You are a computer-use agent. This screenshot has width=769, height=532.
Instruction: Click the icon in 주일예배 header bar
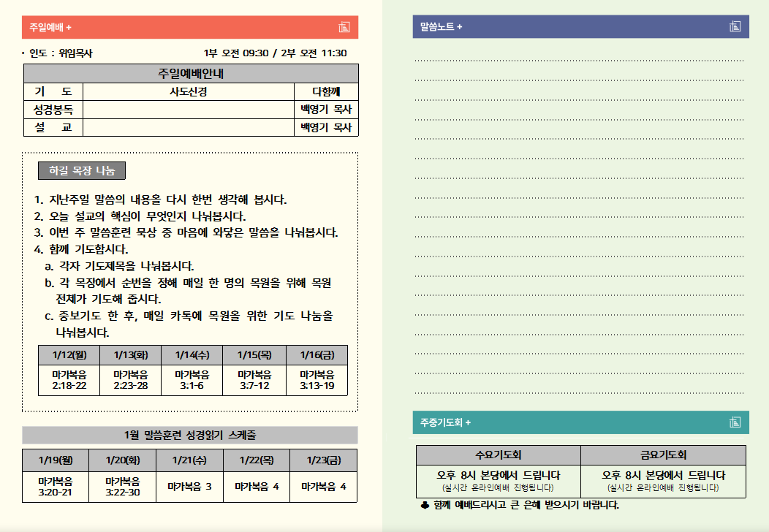344,27
